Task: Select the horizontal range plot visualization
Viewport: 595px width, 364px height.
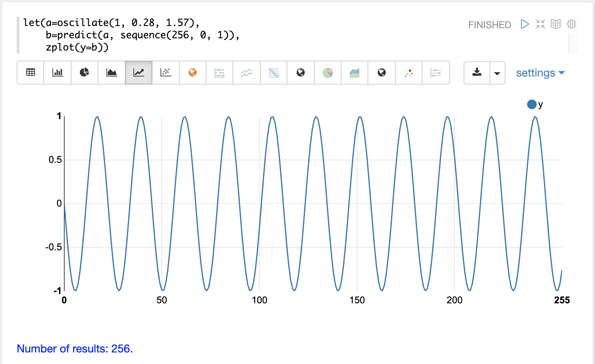Action: point(436,73)
